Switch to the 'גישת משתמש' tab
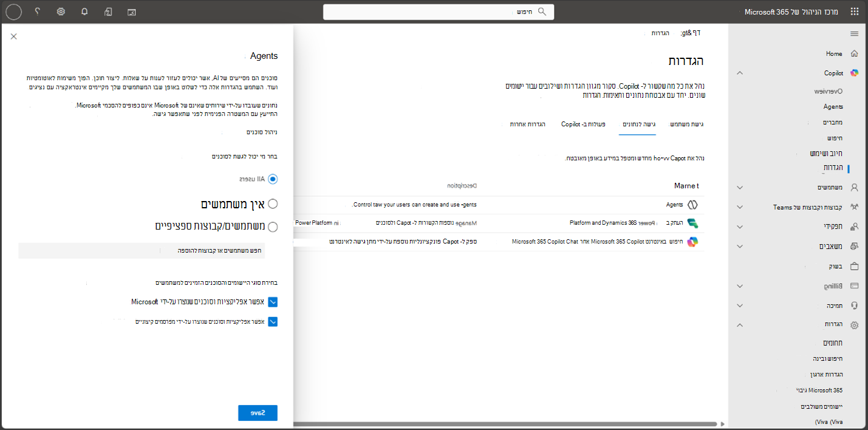Screen dimensions: 868x430 pos(687,124)
